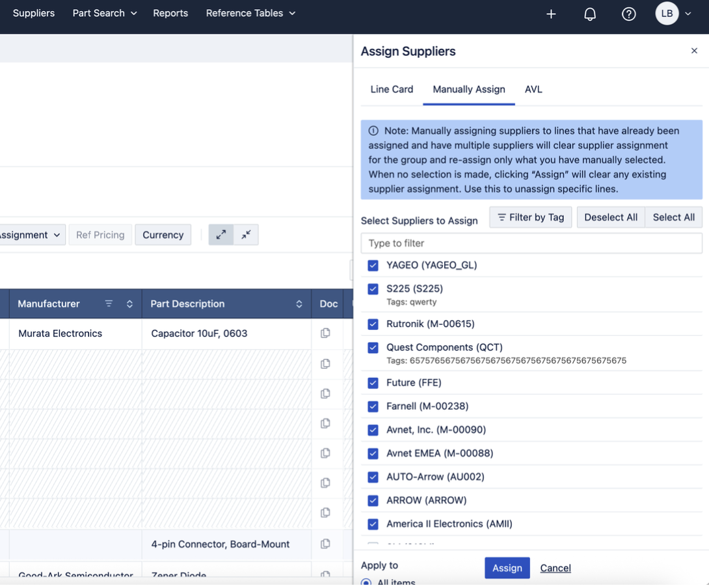Open the Suppliers menu item
The height and width of the screenshot is (588, 709).
pos(33,13)
